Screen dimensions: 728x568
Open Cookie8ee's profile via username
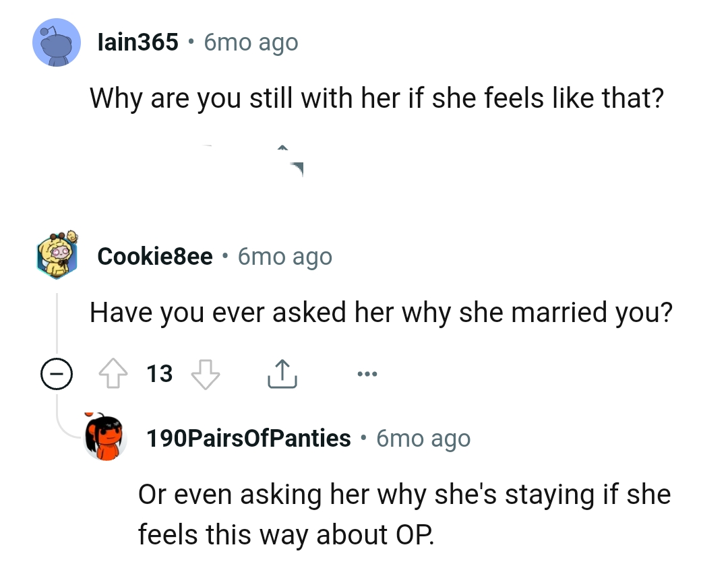click(x=155, y=256)
